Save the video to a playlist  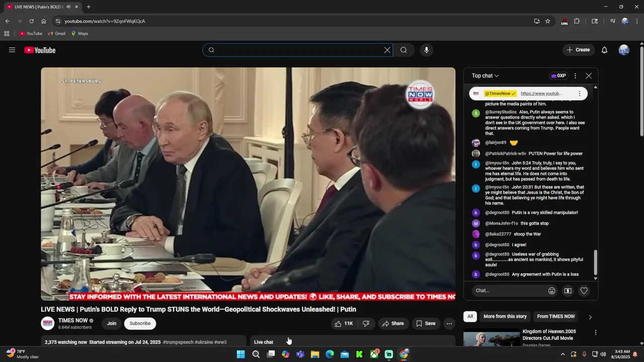pos(426,323)
